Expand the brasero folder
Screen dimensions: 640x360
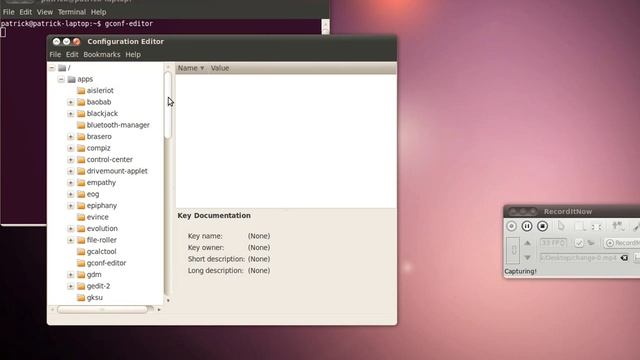71,137
